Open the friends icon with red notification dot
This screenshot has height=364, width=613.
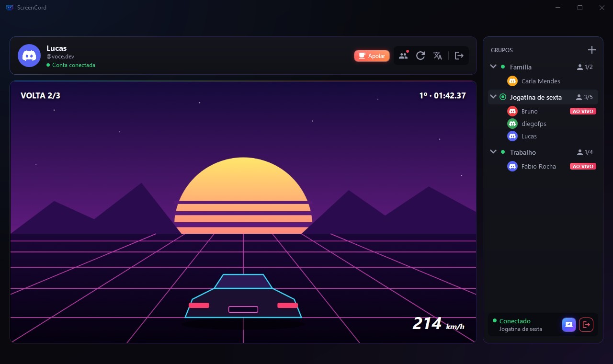click(x=403, y=56)
